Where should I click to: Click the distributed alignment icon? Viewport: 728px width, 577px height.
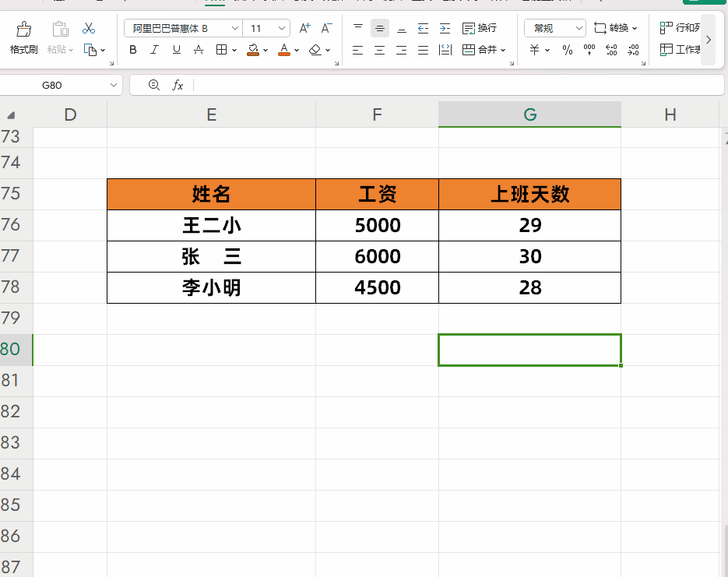[445, 50]
